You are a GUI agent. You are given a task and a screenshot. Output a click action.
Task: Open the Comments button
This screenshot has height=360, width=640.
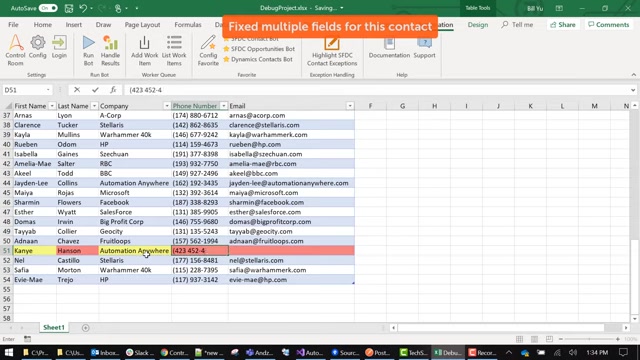609,25
